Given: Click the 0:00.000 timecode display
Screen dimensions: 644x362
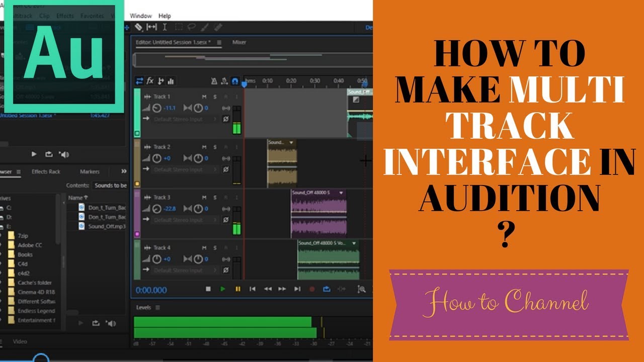Looking at the screenshot, I should (151, 290).
